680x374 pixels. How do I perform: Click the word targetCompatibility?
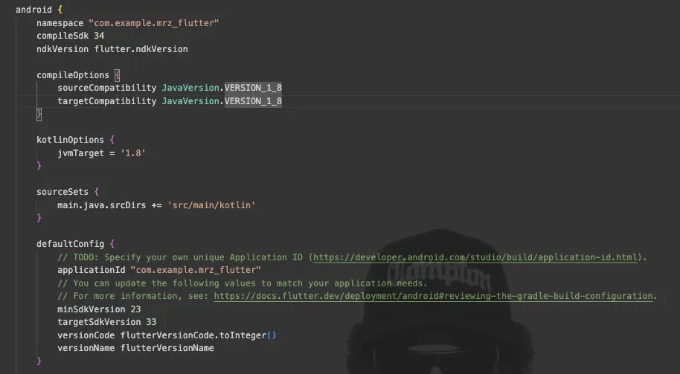pos(107,101)
